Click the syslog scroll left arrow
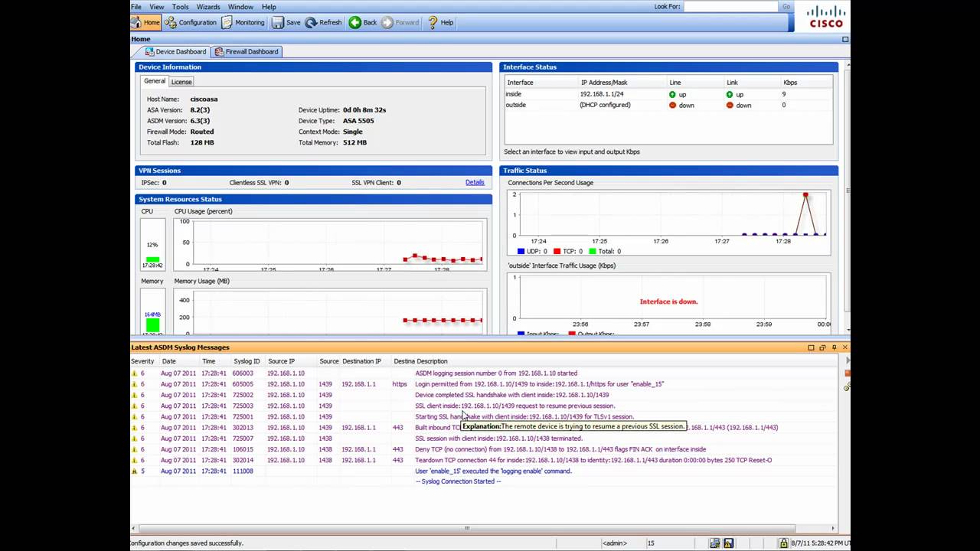This screenshot has height=551, width=980. (134, 528)
